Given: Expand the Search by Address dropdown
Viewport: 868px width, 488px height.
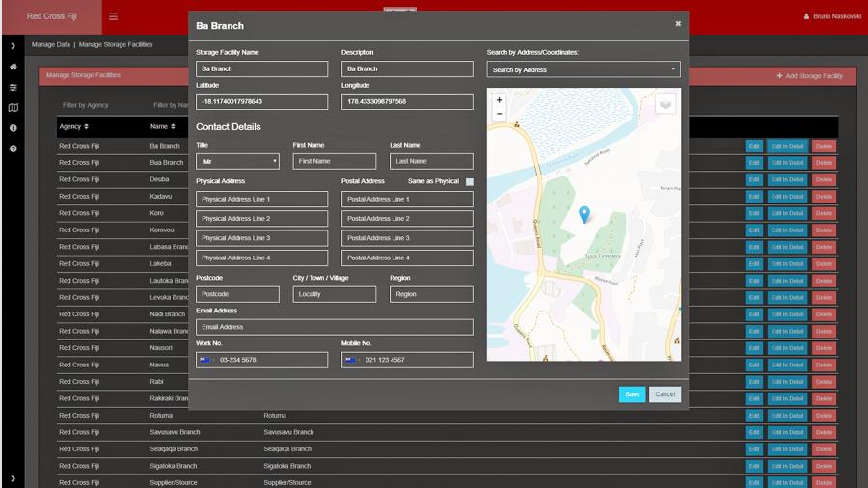Looking at the screenshot, I should (x=583, y=69).
